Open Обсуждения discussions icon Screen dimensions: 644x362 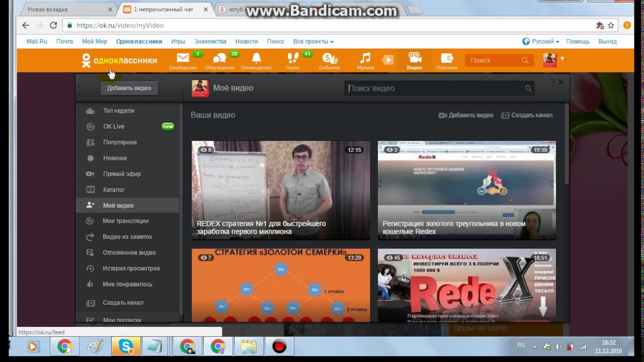click(219, 60)
